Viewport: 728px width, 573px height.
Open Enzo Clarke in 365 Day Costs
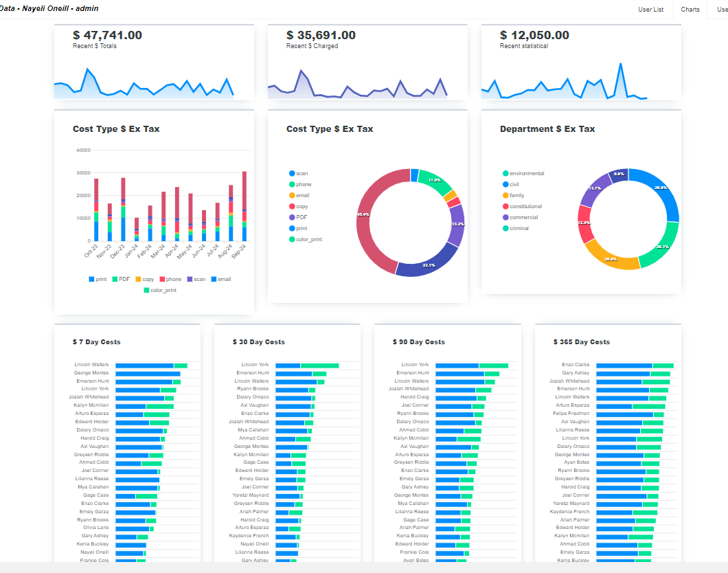pyautogui.click(x=576, y=365)
